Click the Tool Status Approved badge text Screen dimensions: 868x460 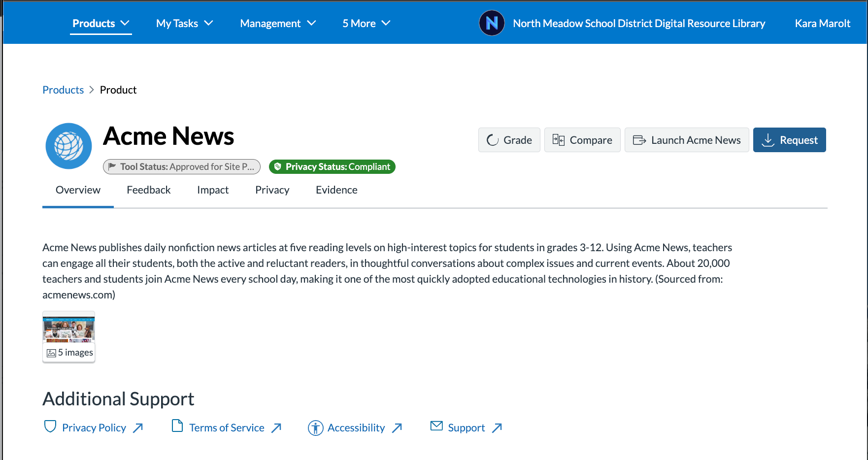[187, 166]
